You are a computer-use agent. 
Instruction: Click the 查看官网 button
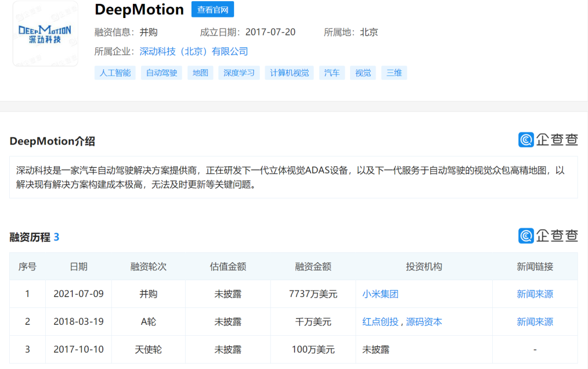(212, 9)
